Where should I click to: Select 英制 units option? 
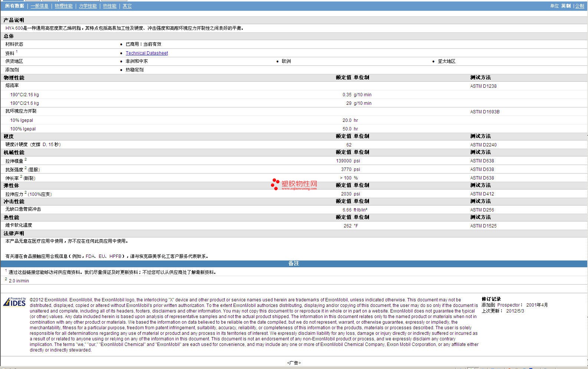tap(566, 6)
